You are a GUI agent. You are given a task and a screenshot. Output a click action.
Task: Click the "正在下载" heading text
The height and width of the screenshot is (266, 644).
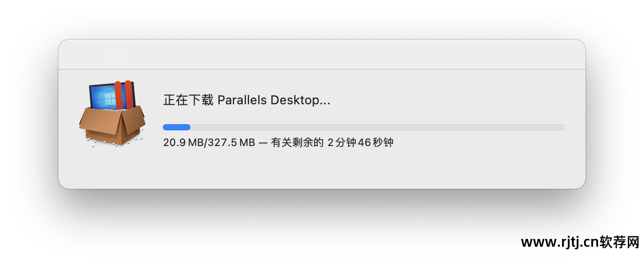(x=188, y=100)
